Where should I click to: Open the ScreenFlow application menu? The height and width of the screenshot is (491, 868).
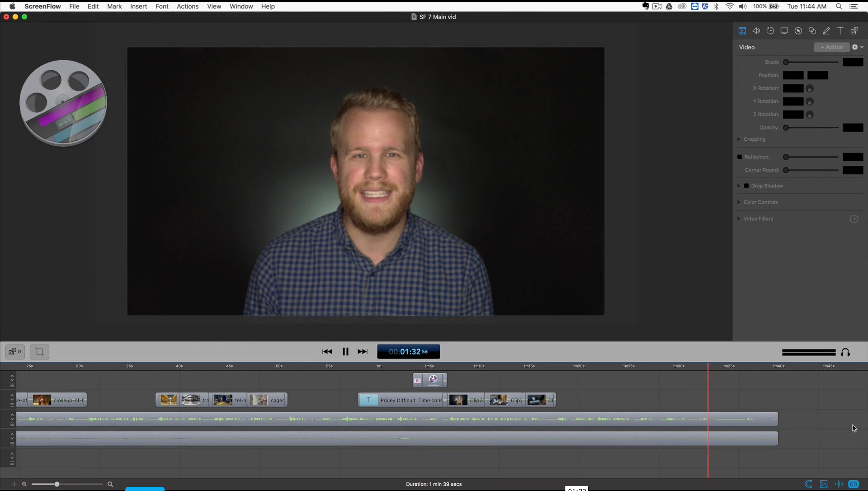42,6
